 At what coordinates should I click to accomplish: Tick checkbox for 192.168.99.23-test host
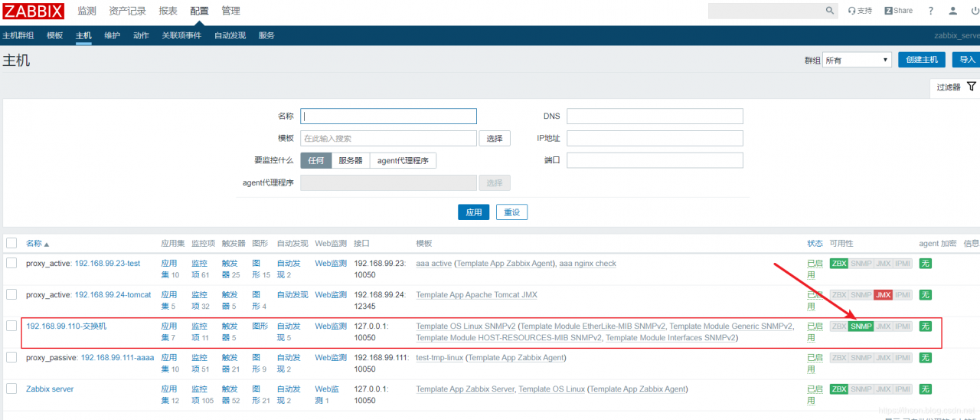[x=11, y=263]
